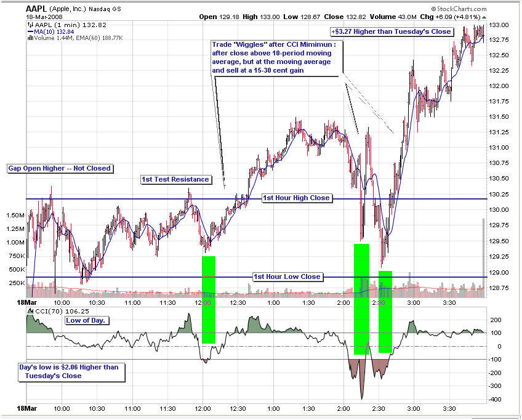Click the 'Gap Open Higher -- Not Closed' label

pos(60,169)
